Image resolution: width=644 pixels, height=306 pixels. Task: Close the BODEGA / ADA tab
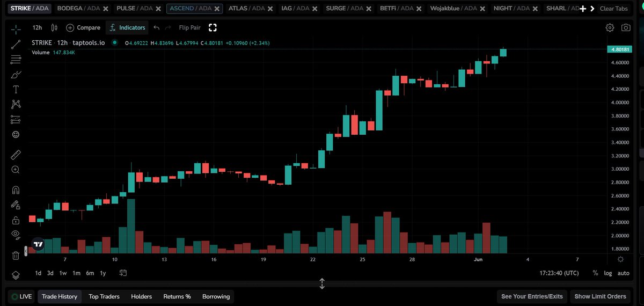pos(105,9)
